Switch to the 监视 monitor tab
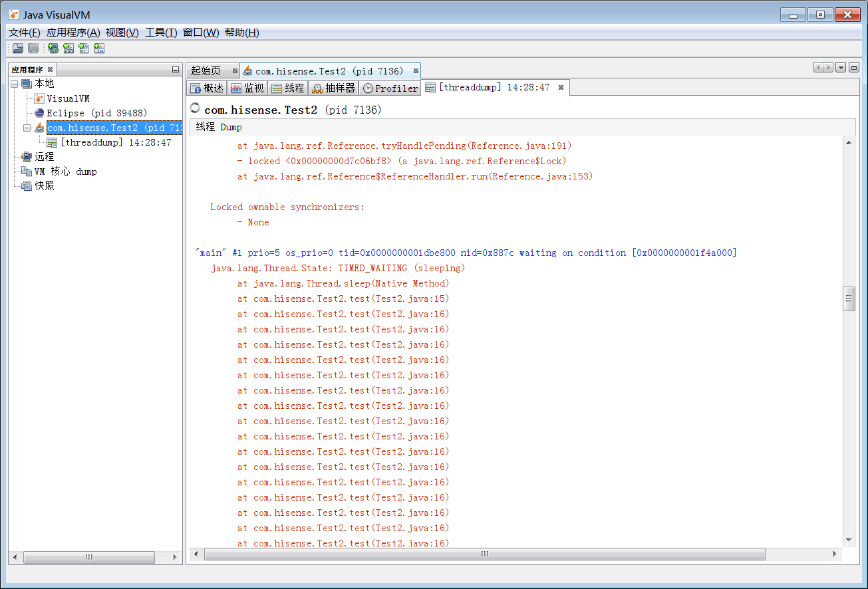Viewport: 868px width, 589px height. (x=247, y=88)
